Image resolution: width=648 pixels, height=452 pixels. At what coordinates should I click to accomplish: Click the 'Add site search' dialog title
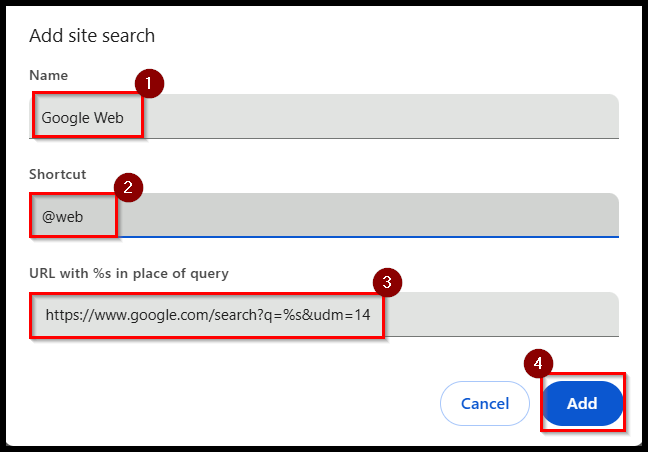[92, 36]
